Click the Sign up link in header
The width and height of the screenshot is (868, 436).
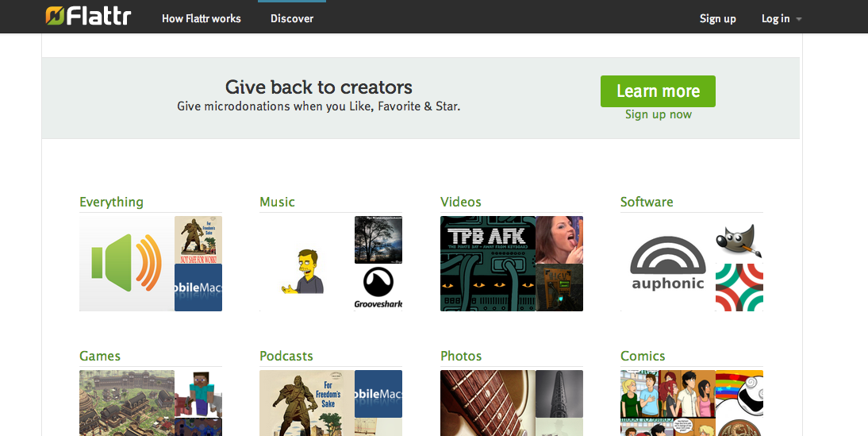pos(717,18)
